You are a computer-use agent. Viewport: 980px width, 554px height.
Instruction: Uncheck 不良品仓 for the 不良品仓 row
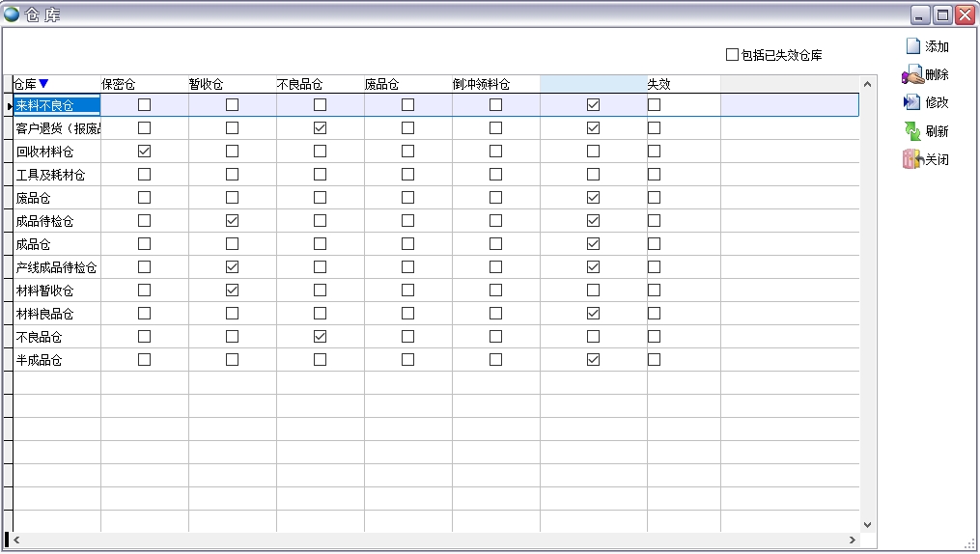[x=320, y=337]
